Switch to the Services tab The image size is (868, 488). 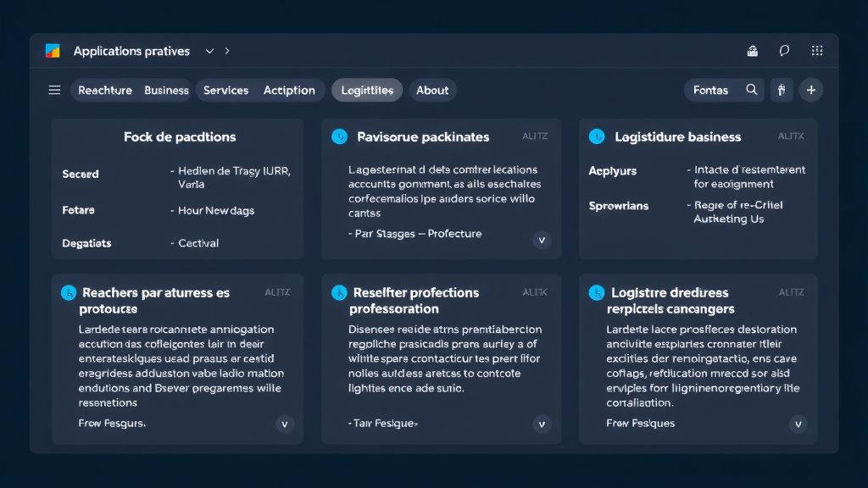click(x=225, y=90)
